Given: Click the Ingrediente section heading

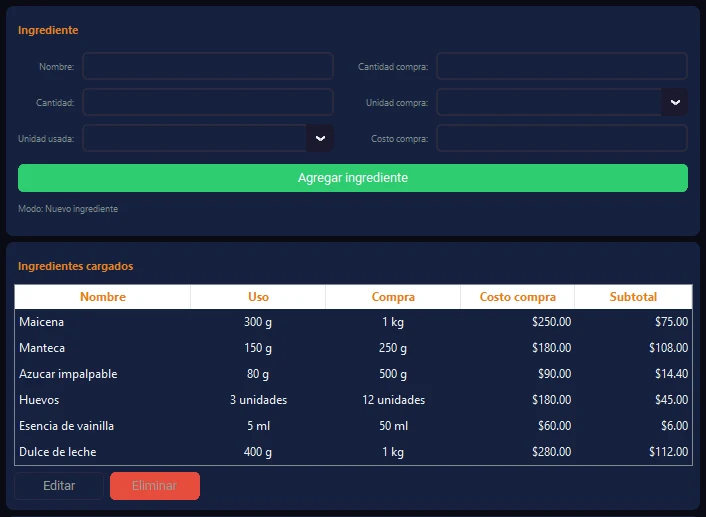Looking at the screenshot, I should pos(48,30).
